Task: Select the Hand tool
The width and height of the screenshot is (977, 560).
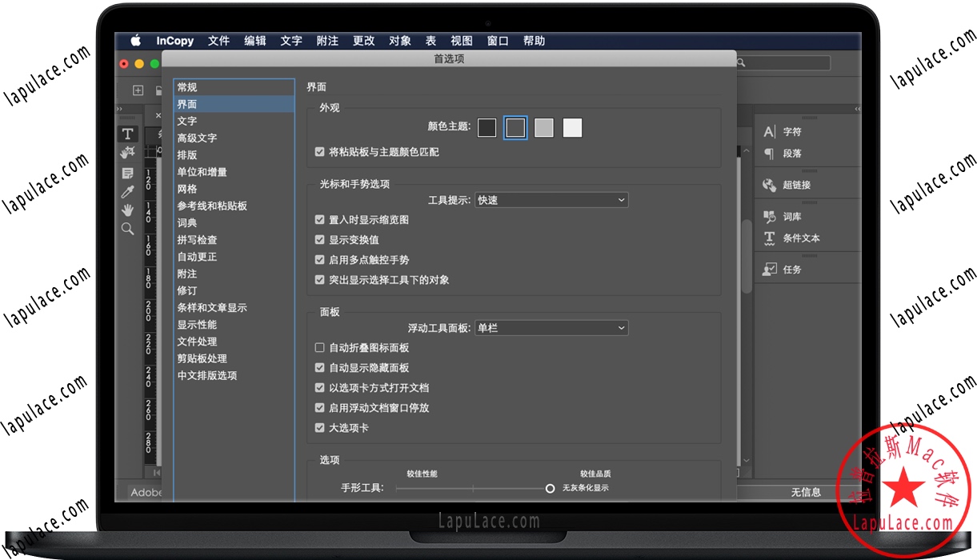Action: [x=128, y=210]
